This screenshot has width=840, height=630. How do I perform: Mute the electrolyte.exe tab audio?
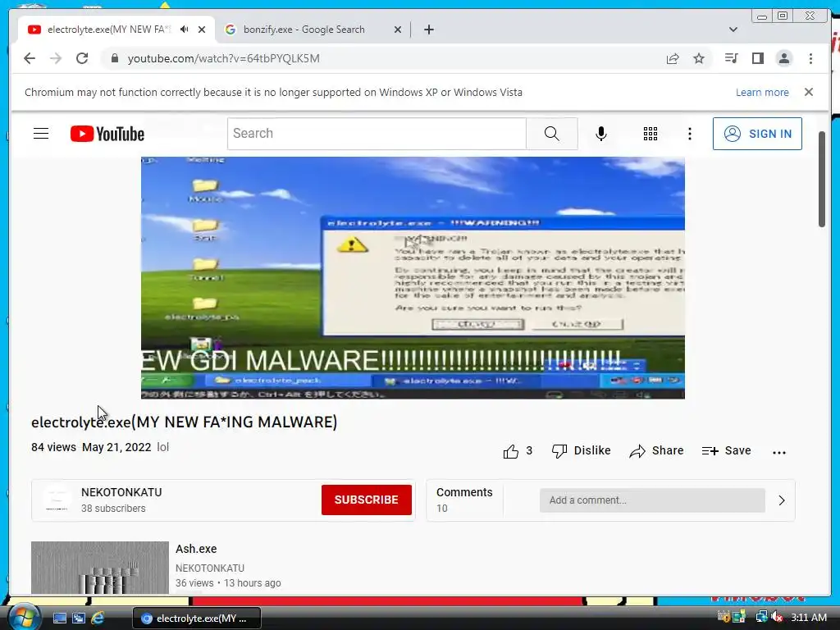pyautogui.click(x=185, y=30)
